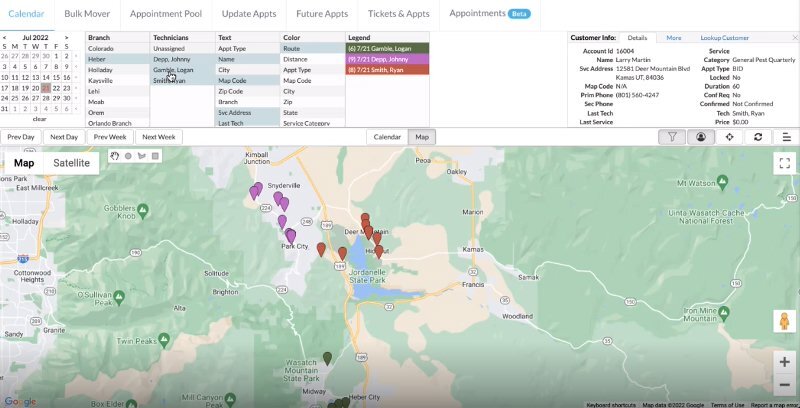The image size is (800, 408).
Task: Click green legend entry Gamble, Logan
Action: pyautogui.click(x=387, y=48)
